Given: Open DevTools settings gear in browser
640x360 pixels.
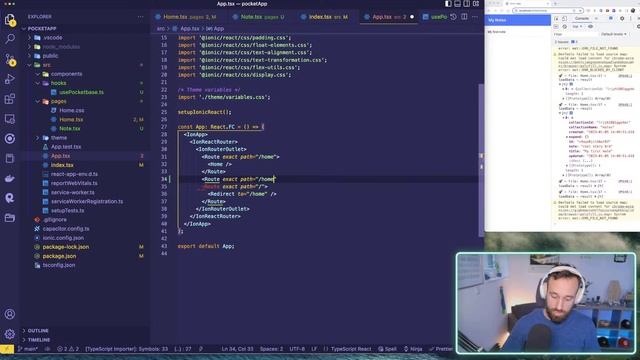Looking at the screenshot, I should pyautogui.click(x=622, y=18).
